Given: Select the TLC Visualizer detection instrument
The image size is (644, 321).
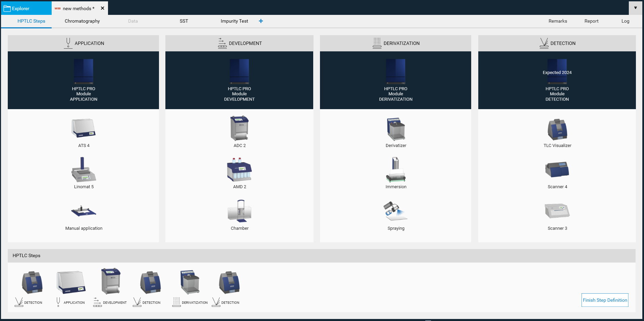Looking at the screenshot, I should click(x=557, y=129).
